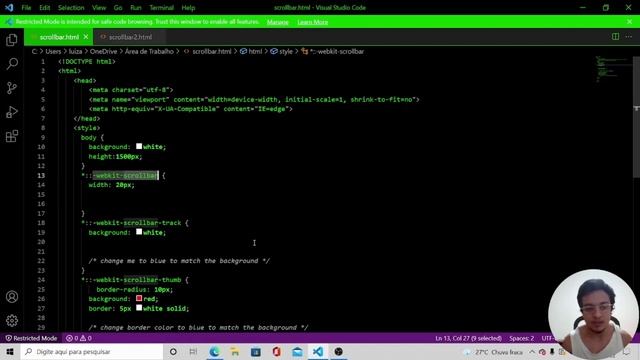
Task: Click the '<!DOCTYPE html>' line
Action: click(87, 62)
